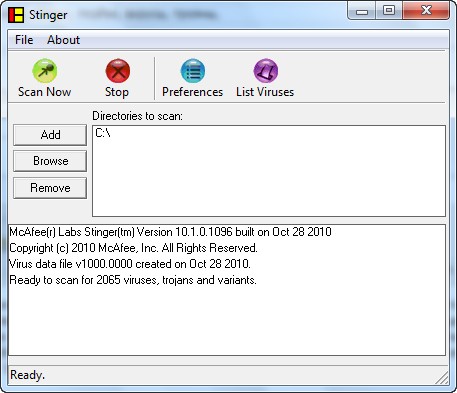Click the Remove directory button

pos(50,188)
